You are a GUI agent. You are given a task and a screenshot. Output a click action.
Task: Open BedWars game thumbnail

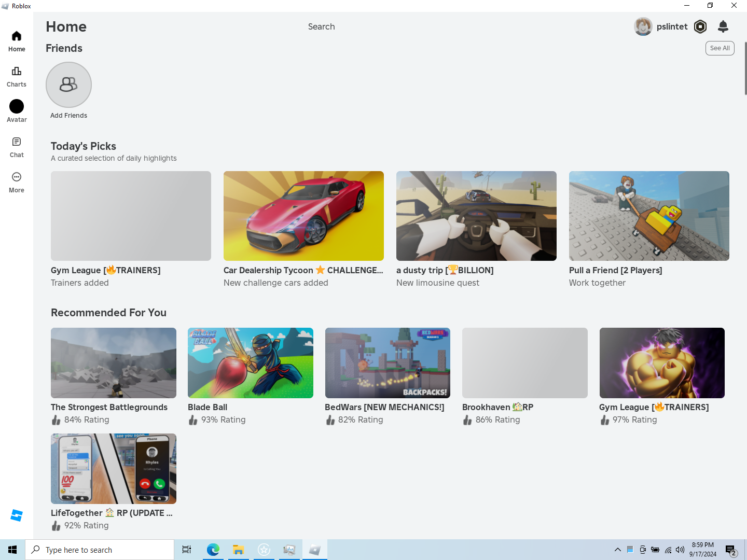(388, 363)
